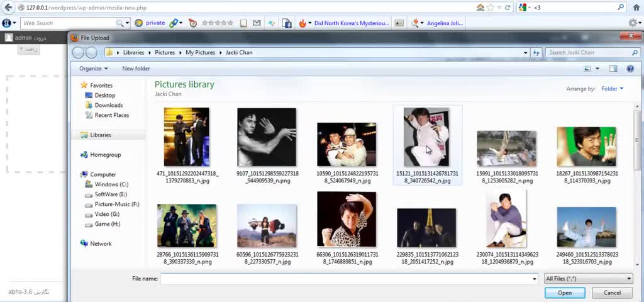The image size is (644, 302).
Task: Click the small cyan arrows icon in the toolbar
Action: point(272,23)
